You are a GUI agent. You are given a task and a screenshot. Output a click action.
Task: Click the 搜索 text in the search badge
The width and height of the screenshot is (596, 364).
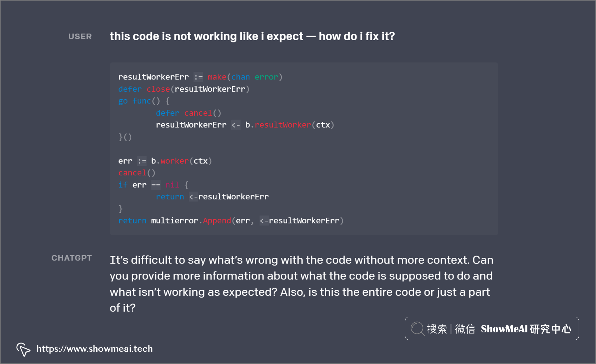pyautogui.click(x=437, y=329)
